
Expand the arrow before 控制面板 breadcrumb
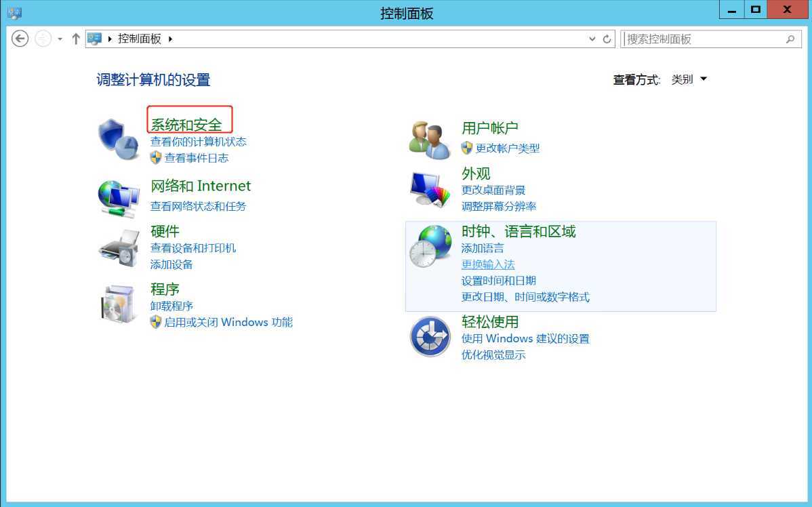point(110,39)
